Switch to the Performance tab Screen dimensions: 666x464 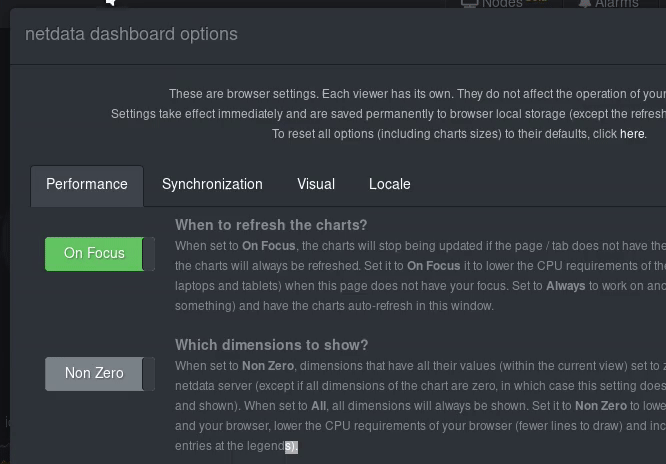tap(87, 185)
